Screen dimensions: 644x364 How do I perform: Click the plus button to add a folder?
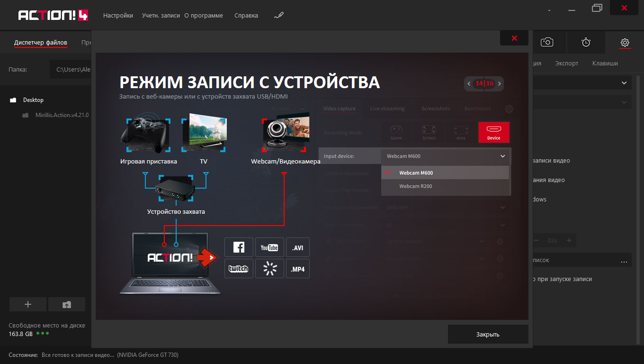[x=28, y=304]
